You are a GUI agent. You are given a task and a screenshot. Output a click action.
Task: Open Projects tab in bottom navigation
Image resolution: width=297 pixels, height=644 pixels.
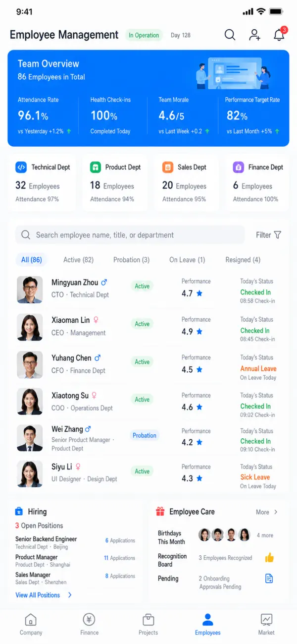pos(148,624)
